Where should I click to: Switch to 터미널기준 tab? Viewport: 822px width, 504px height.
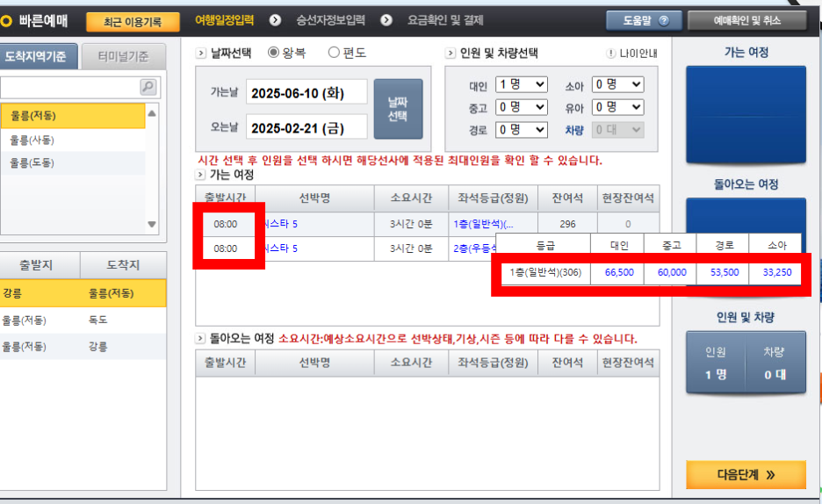click(124, 56)
